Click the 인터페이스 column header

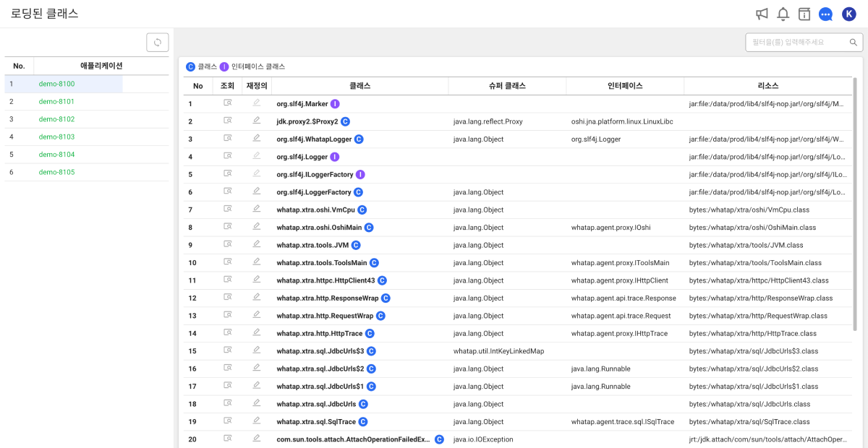625,86
